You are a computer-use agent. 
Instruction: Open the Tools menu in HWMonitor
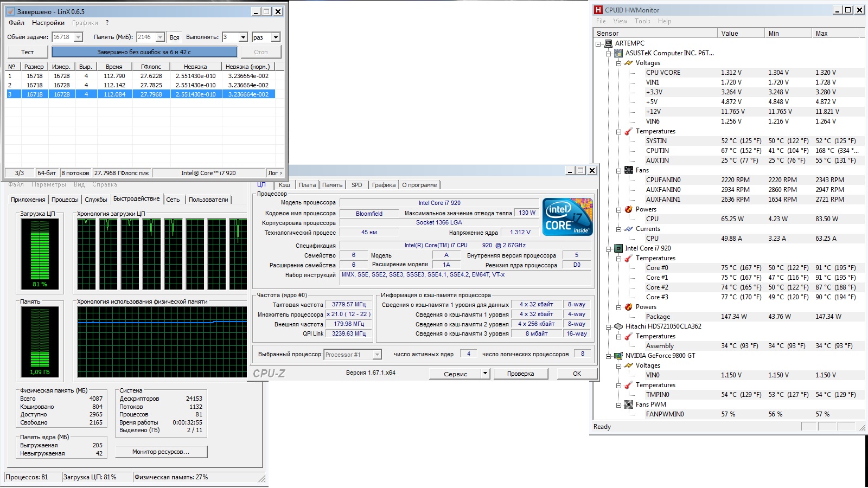click(642, 21)
